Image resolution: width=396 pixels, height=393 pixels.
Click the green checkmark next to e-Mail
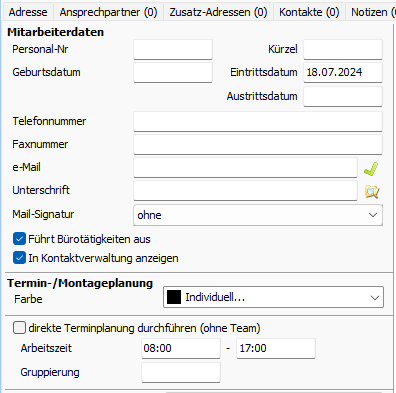point(371,169)
